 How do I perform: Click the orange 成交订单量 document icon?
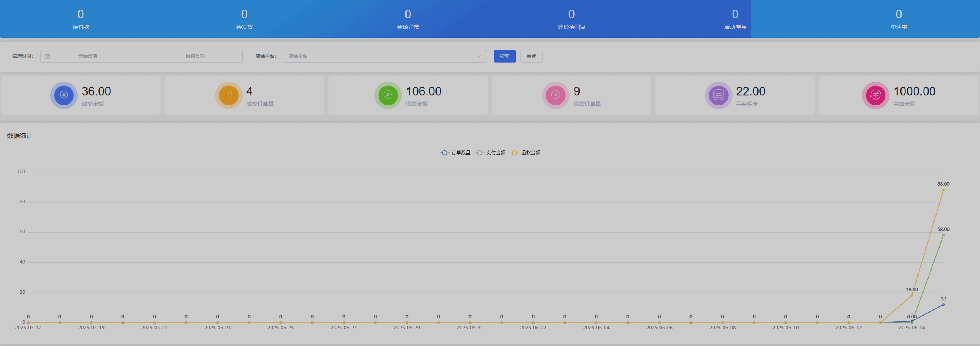click(228, 95)
